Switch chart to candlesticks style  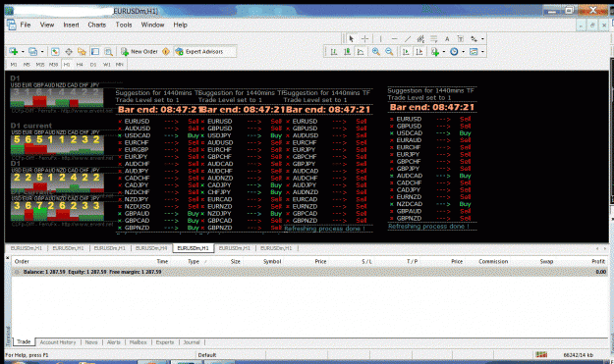(347, 52)
